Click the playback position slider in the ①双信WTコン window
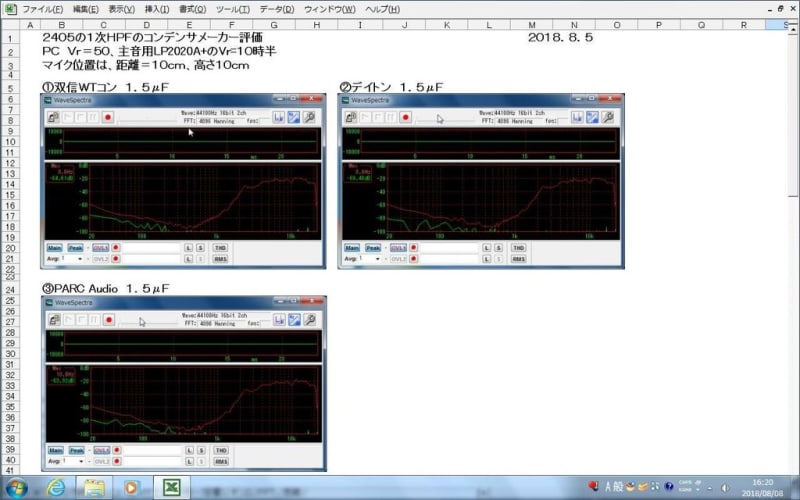Image resolution: width=800 pixels, height=500 pixels. coord(148,119)
